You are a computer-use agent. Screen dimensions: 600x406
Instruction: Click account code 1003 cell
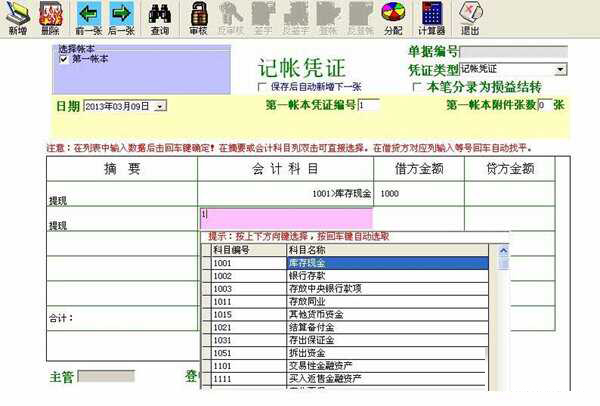click(249, 289)
